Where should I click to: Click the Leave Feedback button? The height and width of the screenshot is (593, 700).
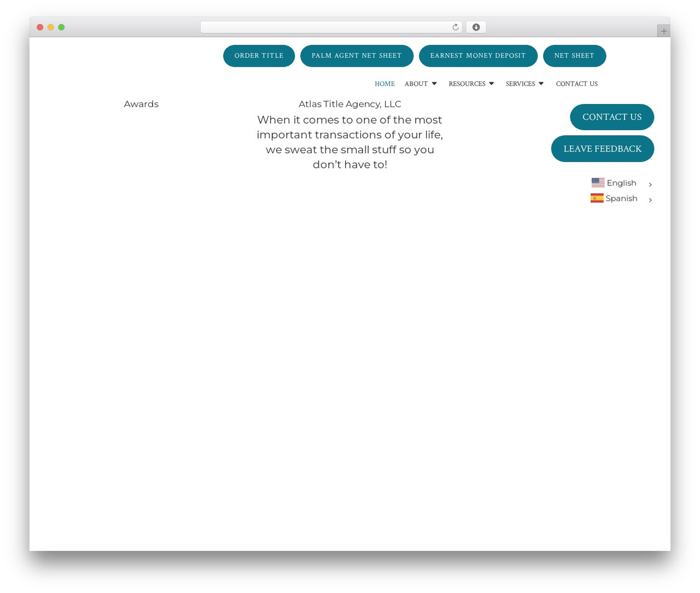603,149
